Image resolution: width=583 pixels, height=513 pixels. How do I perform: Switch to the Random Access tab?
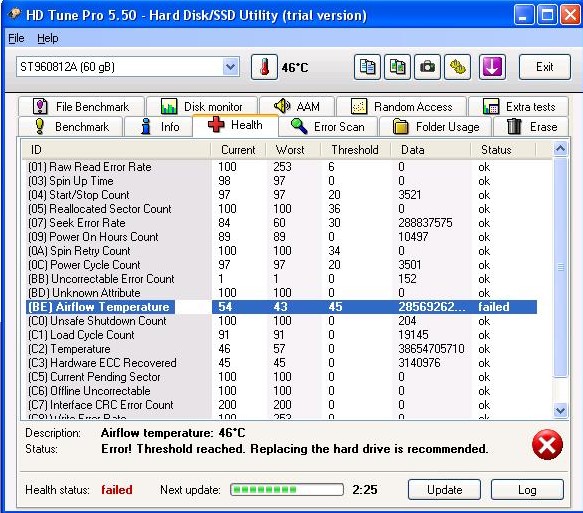pyautogui.click(x=402, y=107)
